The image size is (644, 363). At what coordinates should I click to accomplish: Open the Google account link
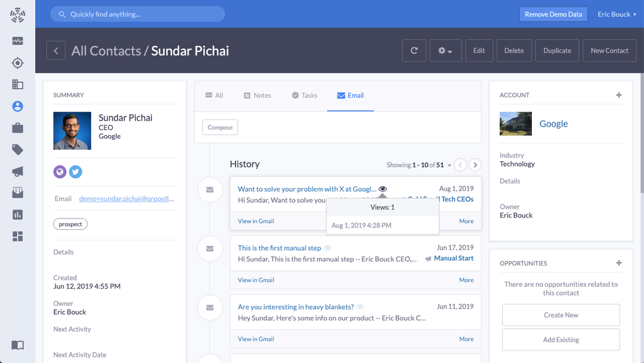pos(553,124)
